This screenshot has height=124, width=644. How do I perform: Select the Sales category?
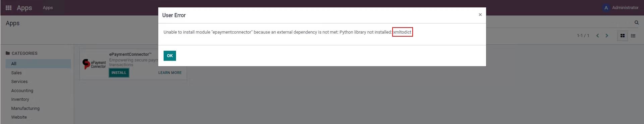coord(16,73)
